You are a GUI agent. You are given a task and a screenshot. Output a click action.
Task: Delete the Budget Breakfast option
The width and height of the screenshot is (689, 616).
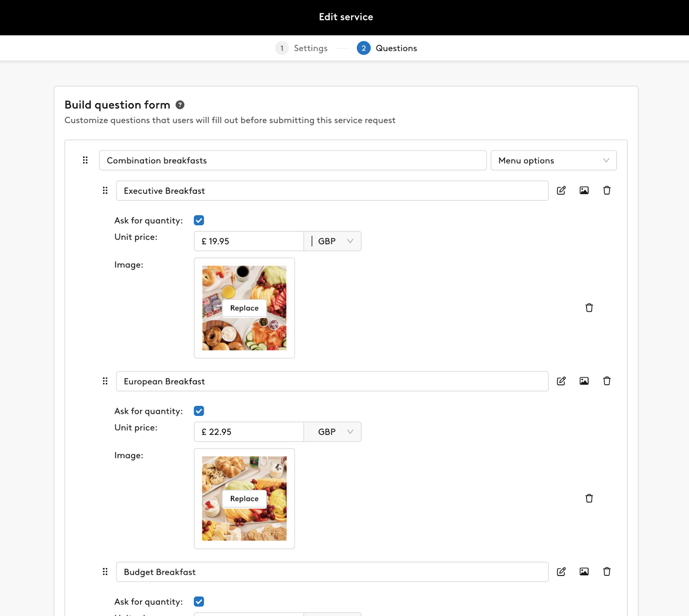[607, 572]
